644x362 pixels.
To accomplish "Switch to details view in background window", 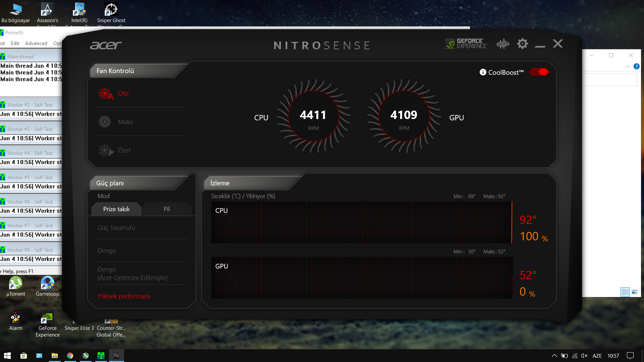I will pos(625,292).
